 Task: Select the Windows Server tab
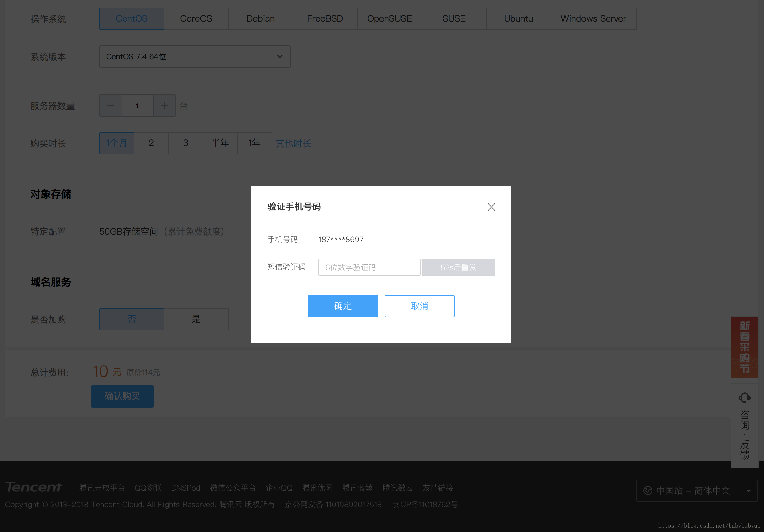point(593,19)
